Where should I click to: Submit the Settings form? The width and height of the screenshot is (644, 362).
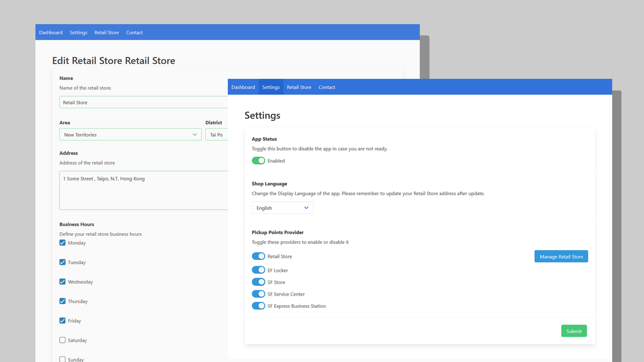click(574, 330)
